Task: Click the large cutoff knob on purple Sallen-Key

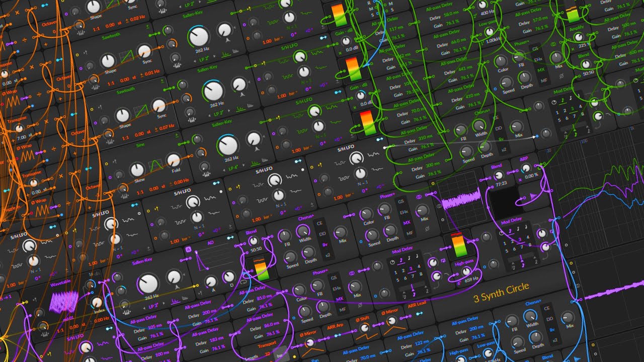Action: [148, 285]
